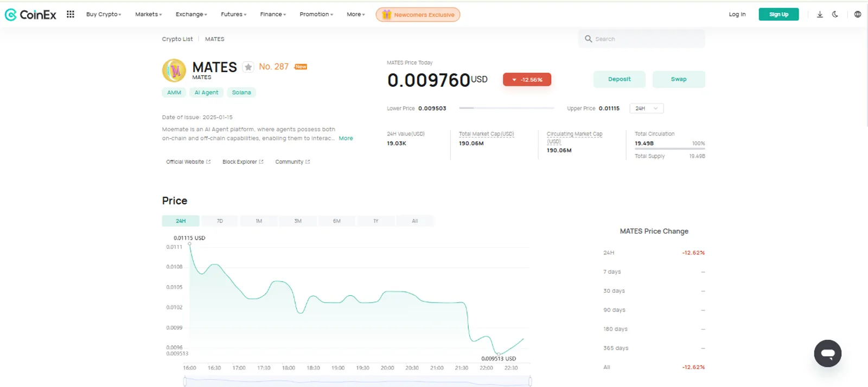Select the 1M chart tab
The width and height of the screenshot is (868, 387).
pos(259,221)
